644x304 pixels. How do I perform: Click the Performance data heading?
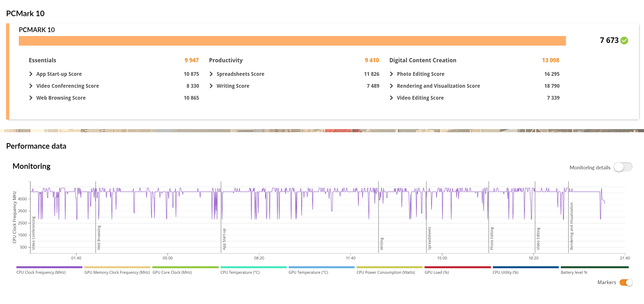click(x=36, y=146)
